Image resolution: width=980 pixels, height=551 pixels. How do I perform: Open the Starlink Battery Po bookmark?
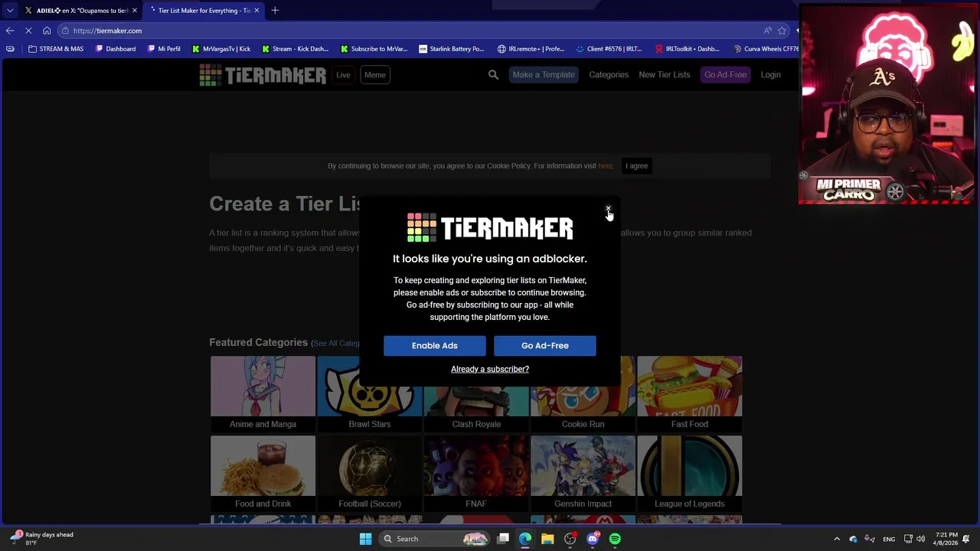click(x=451, y=49)
